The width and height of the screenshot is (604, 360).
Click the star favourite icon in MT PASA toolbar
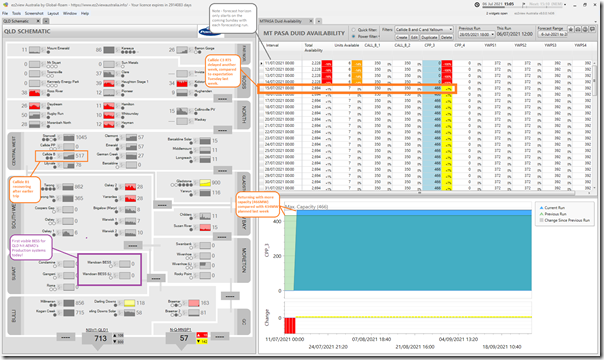(x=571, y=29)
